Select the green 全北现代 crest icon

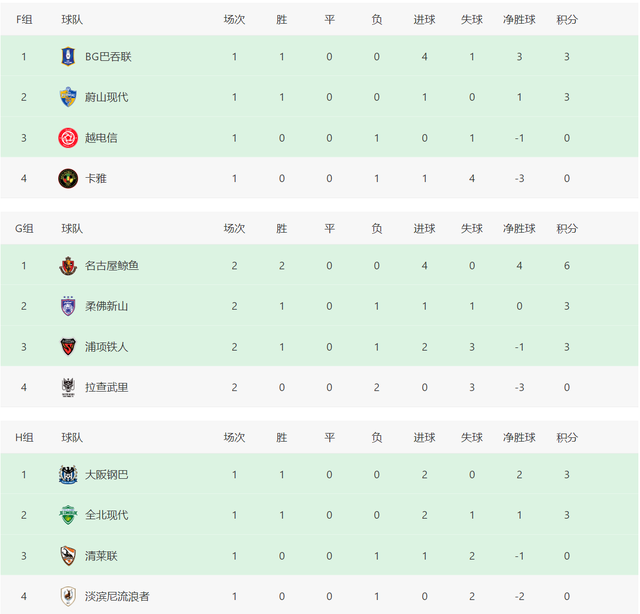(68, 515)
